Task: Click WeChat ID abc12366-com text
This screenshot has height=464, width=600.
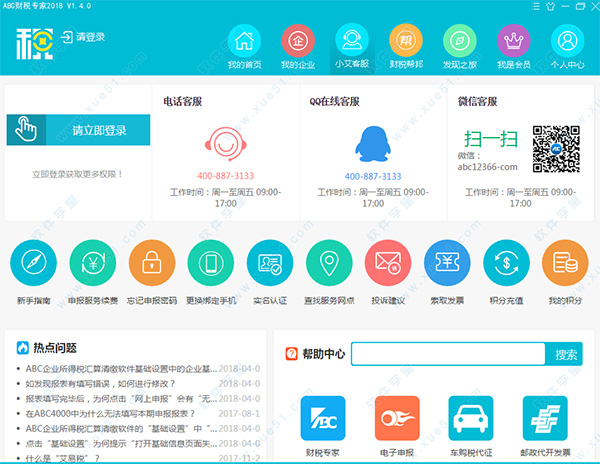Action: [488, 167]
